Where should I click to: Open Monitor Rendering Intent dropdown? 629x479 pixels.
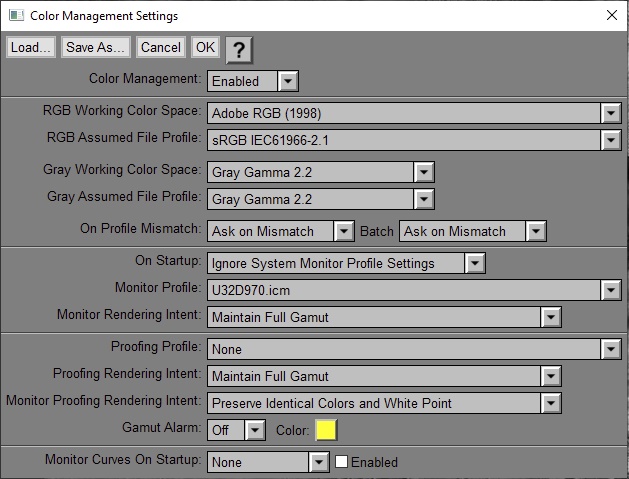tap(550, 317)
